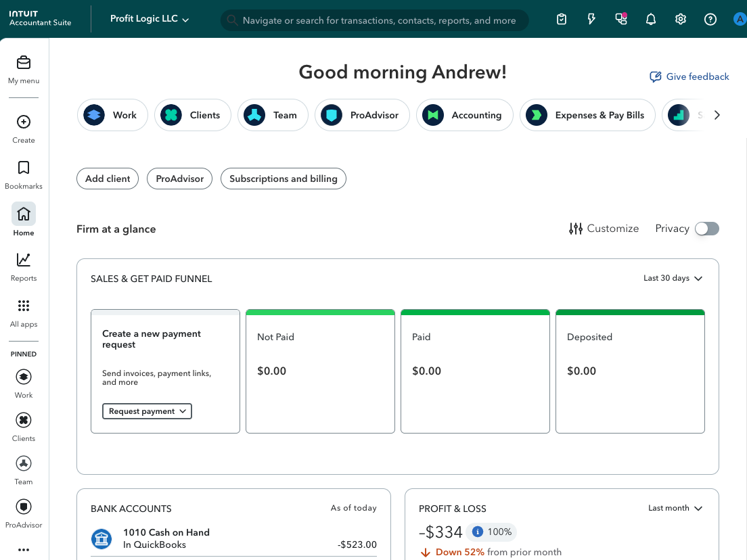Open the Profit Logic LLC company switcher
747x560 pixels.
pos(149,19)
